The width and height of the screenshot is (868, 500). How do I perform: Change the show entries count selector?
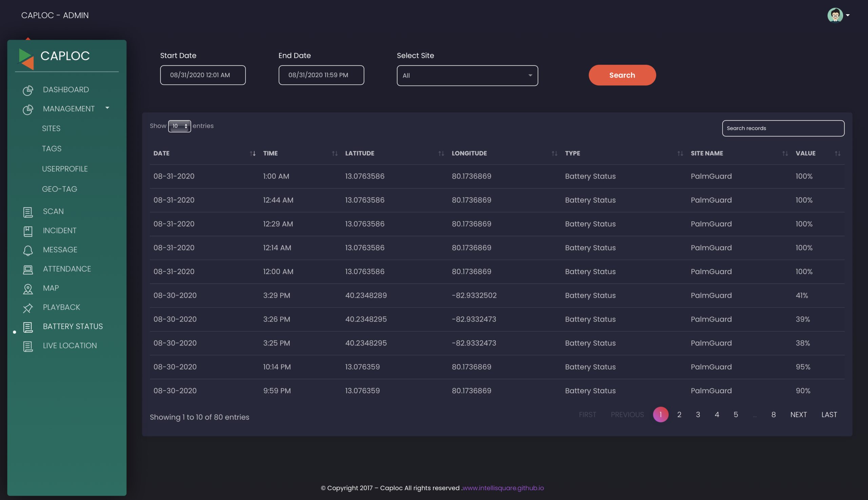point(179,126)
